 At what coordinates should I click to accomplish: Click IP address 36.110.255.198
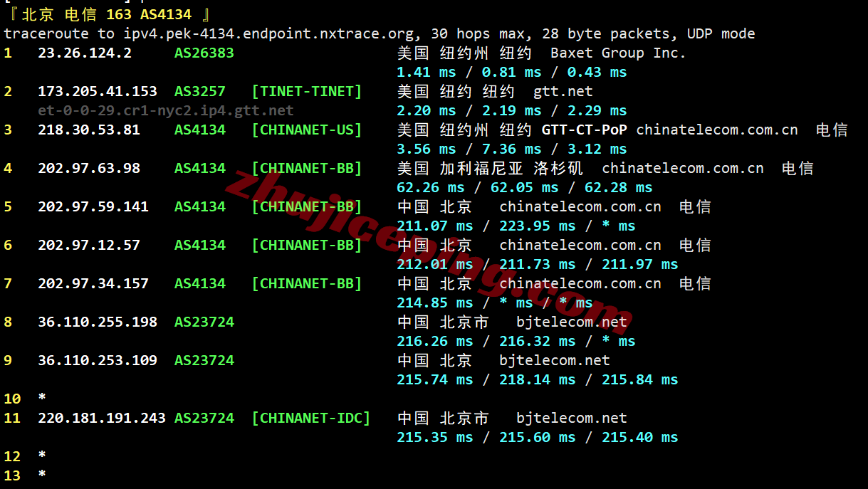pos(98,322)
